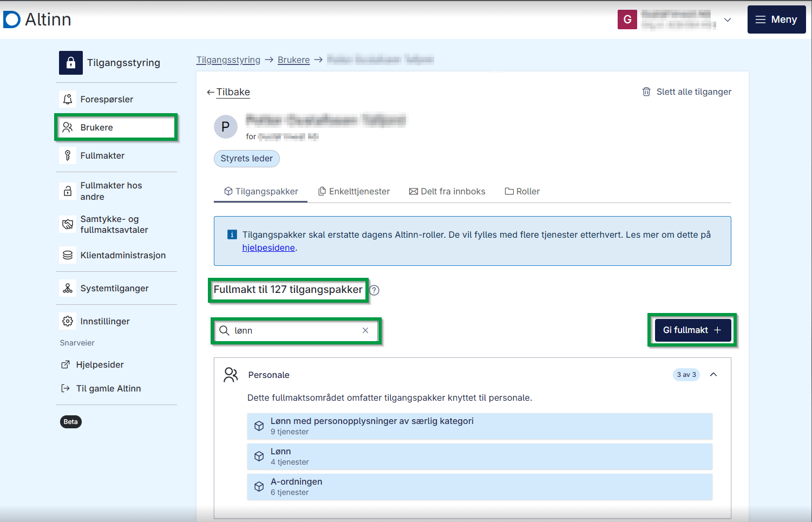Click the help question mark icon
The image size is (812, 522).
point(374,290)
